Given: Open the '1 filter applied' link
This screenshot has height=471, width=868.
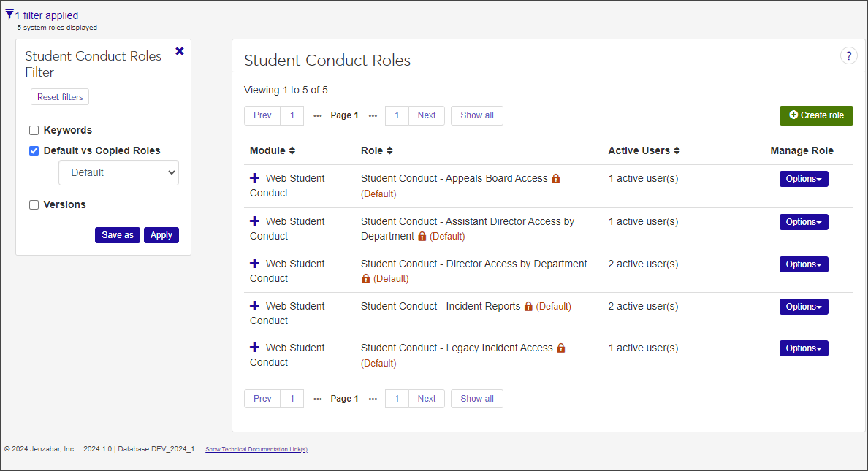Looking at the screenshot, I should (x=47, y=15).
